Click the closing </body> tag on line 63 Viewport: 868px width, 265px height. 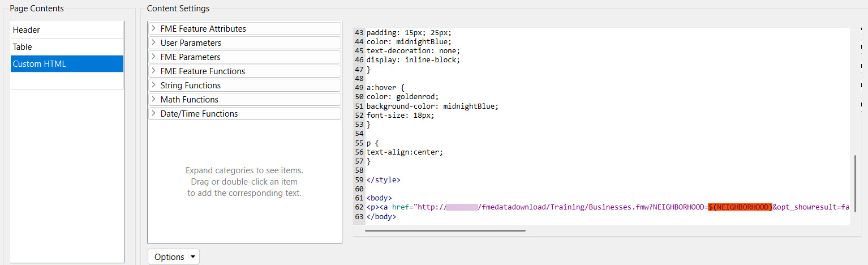tap(381, 216)
